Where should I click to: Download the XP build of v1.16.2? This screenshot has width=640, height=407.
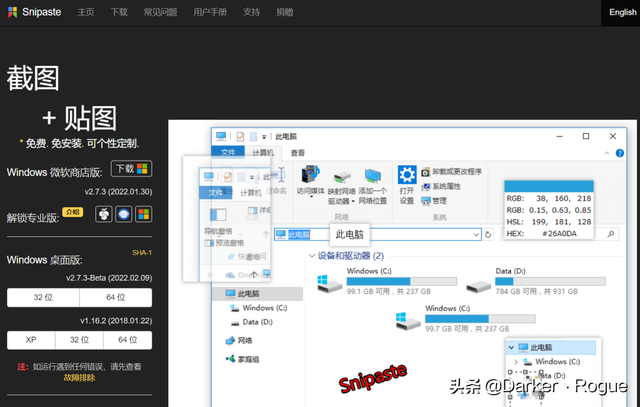coord(31,340)
